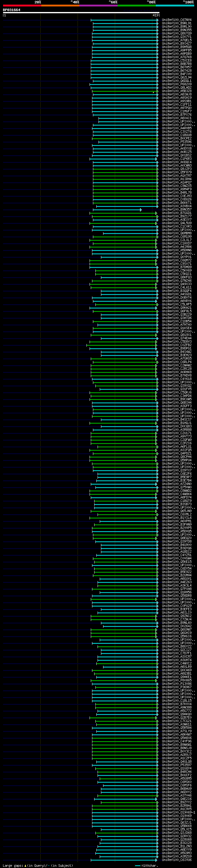Select hit label UniRef100_B0CPE2

click(x=176, y=139)
